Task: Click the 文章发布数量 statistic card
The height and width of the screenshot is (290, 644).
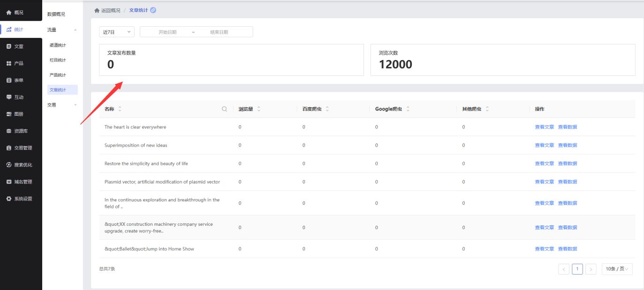Action: (231, 60)
